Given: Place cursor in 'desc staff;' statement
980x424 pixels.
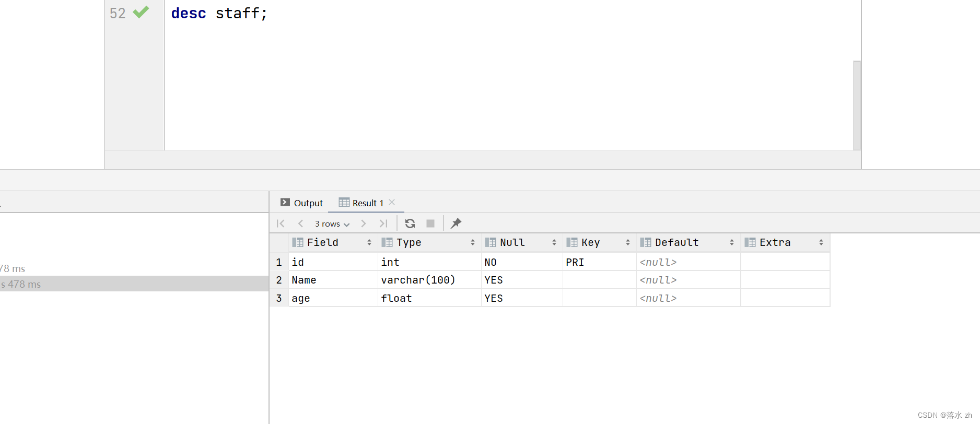Looking at the screenshot, I should point(219,13).
